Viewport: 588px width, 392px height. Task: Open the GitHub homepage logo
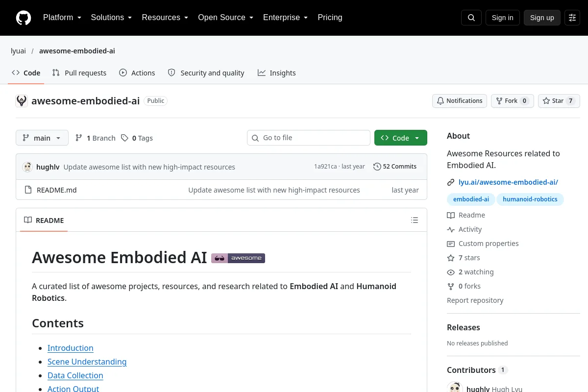(x=24, y=18)
